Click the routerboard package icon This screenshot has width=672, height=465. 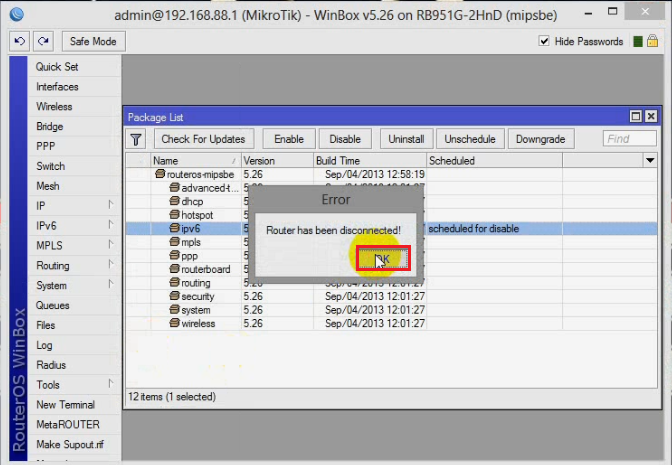174,269
